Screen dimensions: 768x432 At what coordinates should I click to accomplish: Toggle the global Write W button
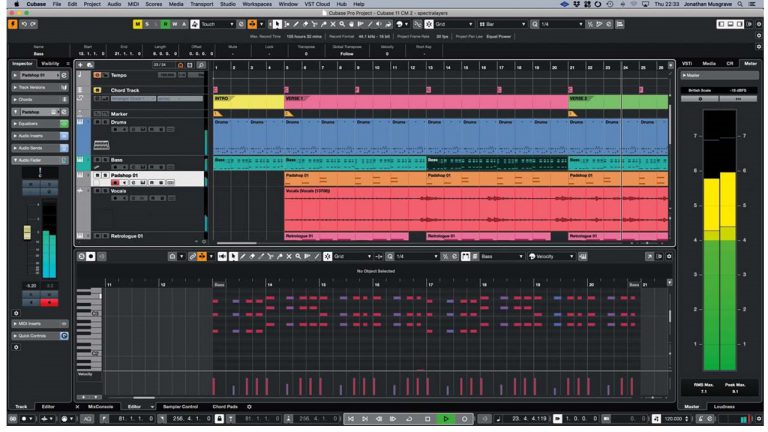coord(175,24)
